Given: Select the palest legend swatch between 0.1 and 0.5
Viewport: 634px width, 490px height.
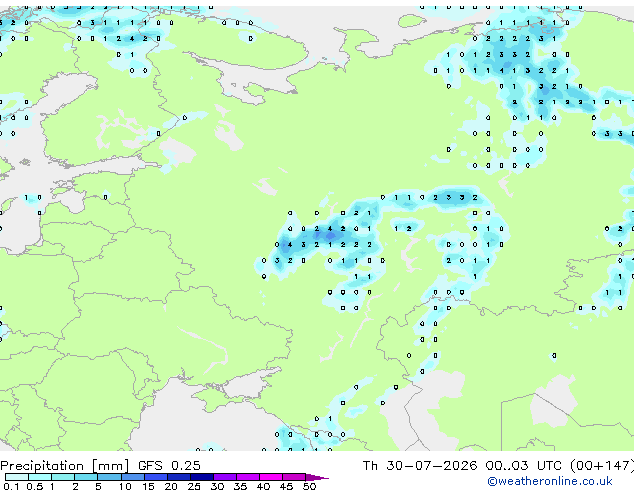Looking at the screenshot, I should click(x=17, y=477).
